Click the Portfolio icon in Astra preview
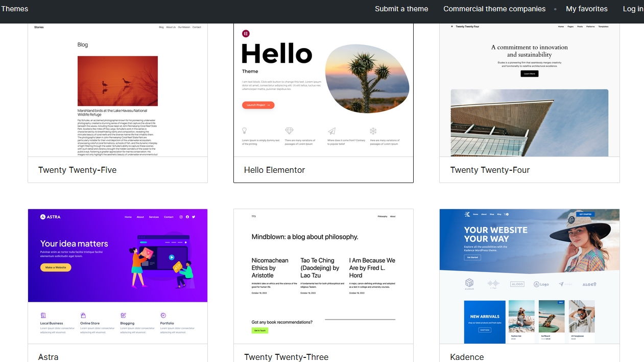Image resolution: width=644 pixels, height=362 pixels. click(163, 315)
